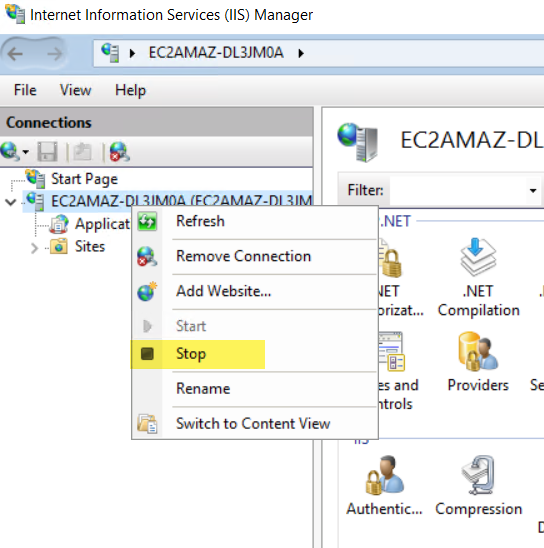This screenshot has width=544, height=548.
Task: Click inside the Filter input field
Action: tap(457, 190)
